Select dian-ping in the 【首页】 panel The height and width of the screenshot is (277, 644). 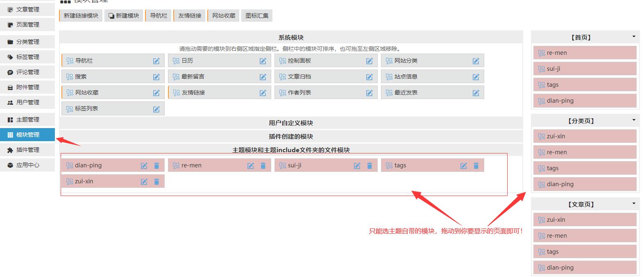coord(585,101)
